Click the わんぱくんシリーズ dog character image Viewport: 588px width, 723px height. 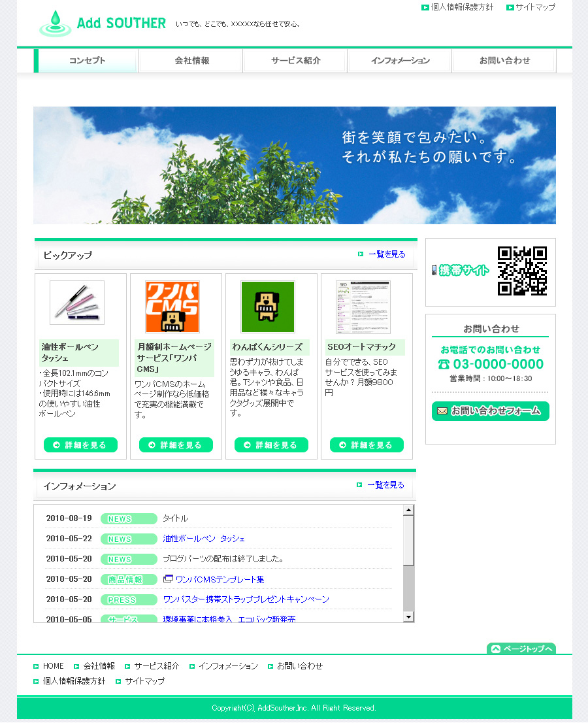(268, 307)
